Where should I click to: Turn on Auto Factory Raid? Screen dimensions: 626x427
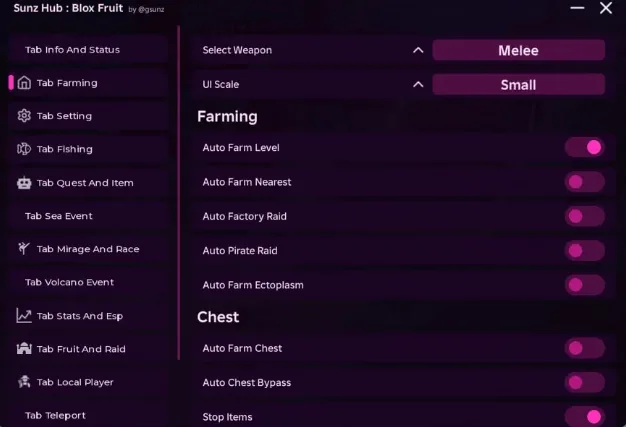click(x=584, y=216)
